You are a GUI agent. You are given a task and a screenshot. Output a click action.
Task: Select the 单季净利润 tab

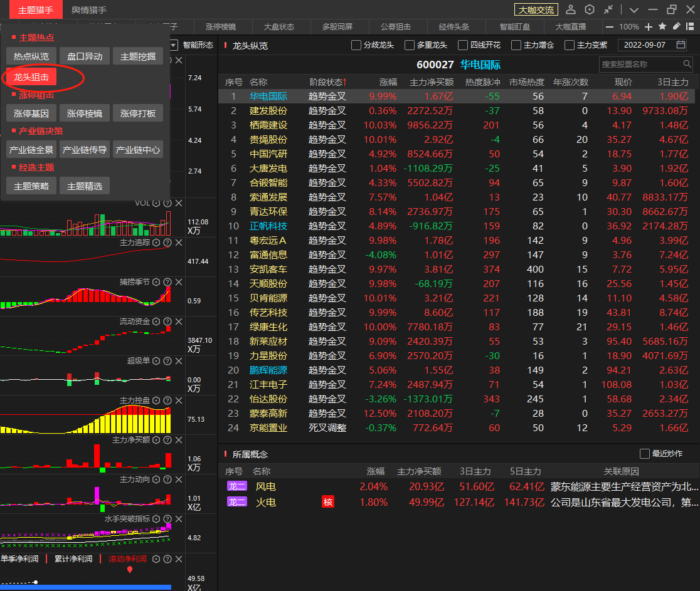coord(19,559)
